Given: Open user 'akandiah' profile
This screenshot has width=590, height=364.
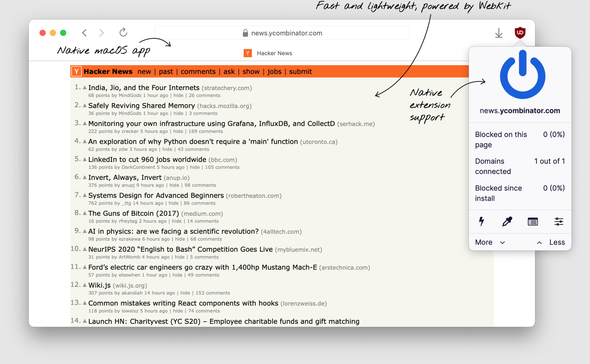Looking at the screenshot, I should click(132, 293).
